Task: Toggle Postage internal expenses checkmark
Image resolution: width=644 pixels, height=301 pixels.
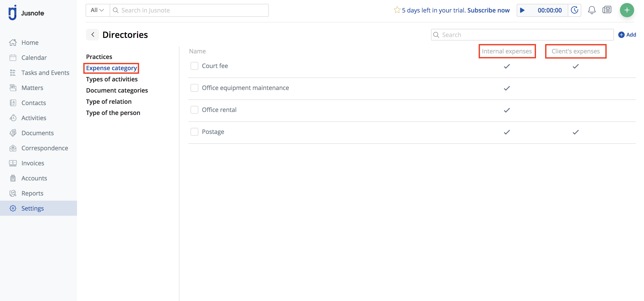Action: pyautogui.click(x=507, y=132)
